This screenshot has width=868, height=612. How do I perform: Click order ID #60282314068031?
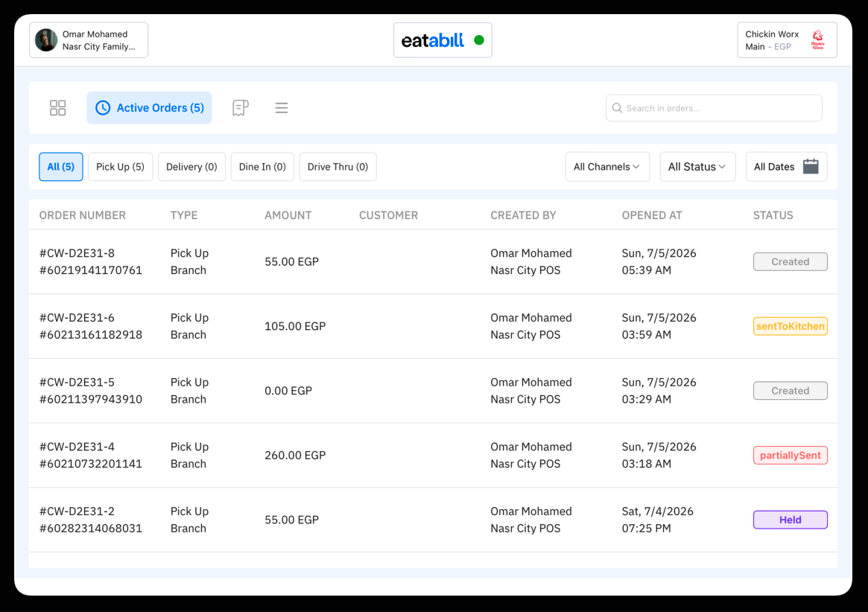pyautogui.click(x=91, y=529)
